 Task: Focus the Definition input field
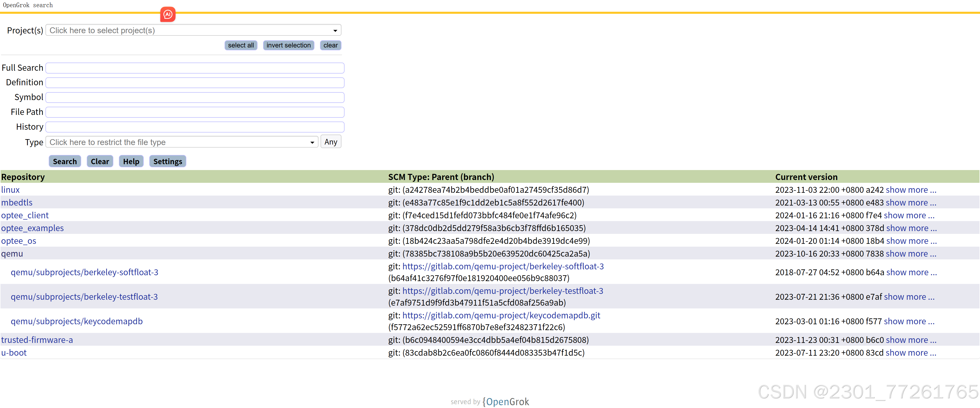click(x=195, y=82)
